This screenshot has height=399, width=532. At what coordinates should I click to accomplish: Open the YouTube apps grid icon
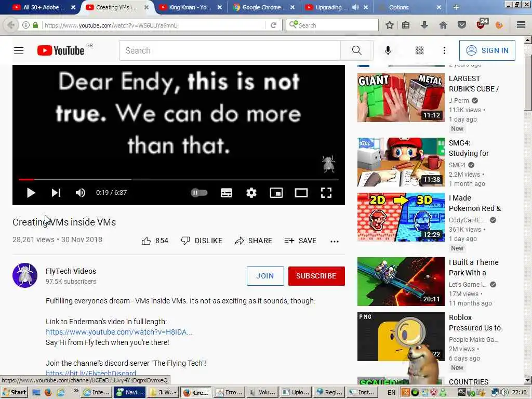[419, 50]
